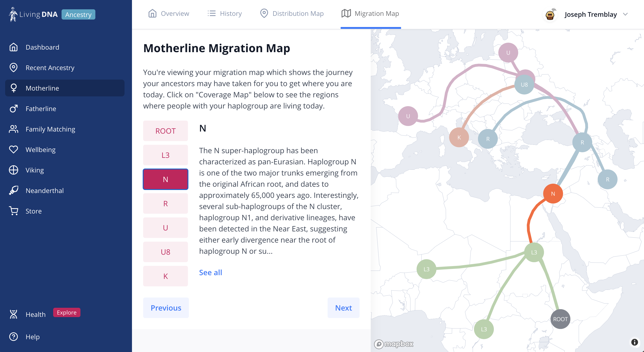This screenshot has width=644, height=352.
Task: Open the History tab
Action: [x=224, y=14]
